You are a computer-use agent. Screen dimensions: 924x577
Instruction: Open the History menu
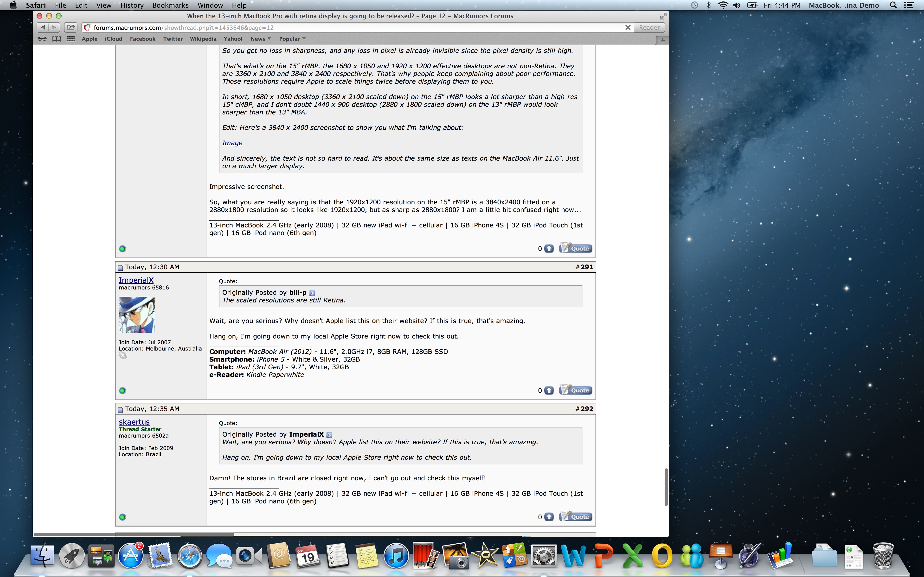(x=132, y=5)
